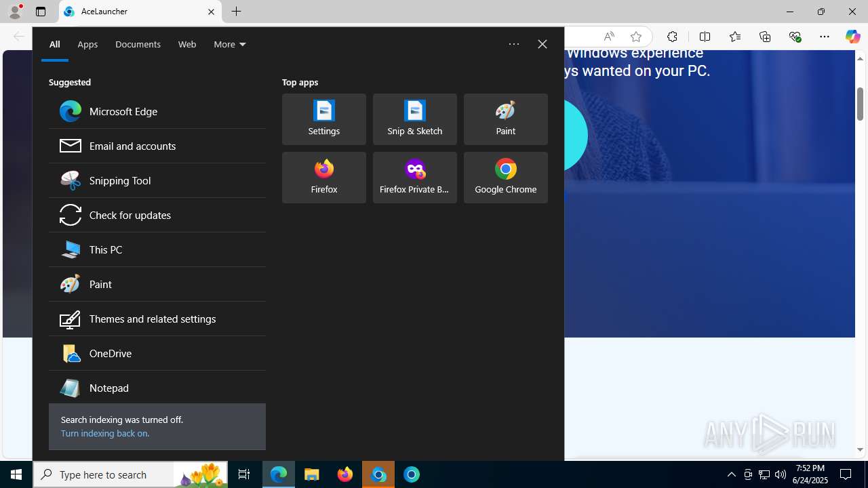Viewport: 868px width, 488px height.
Task: Open volume control in system tray
Action: pyautogui.click(x=781, y=474)
